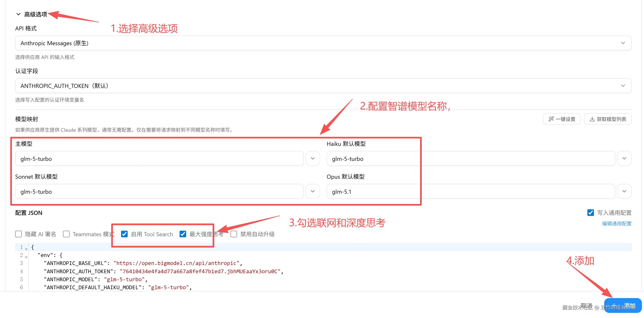
Task: Click the 添加 button to save
Action: (623, 305)
